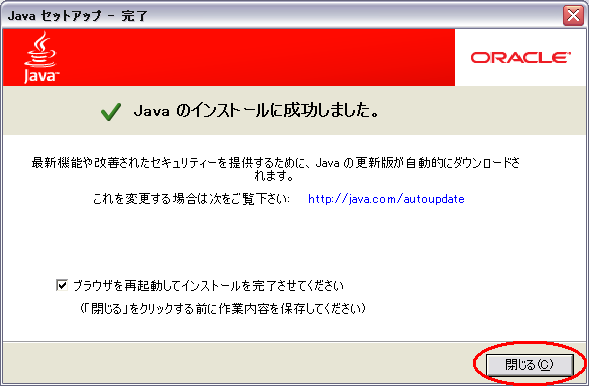Viewport: 589px width, 386px height.
Task: Click the ブラウザを再起動して checkbox label
Action: (208, 286)
